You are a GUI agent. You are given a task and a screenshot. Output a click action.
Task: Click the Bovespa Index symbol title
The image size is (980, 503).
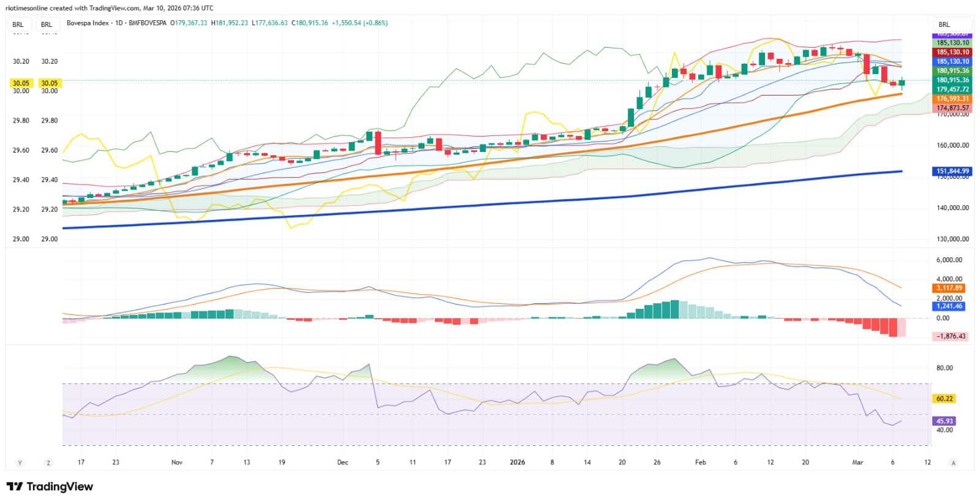coord(88,23)
